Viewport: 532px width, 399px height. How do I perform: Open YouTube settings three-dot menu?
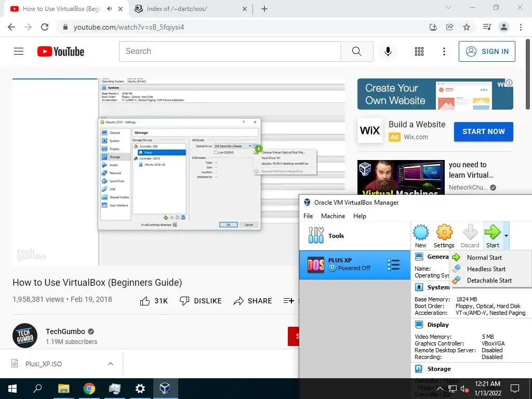[444, 51]
